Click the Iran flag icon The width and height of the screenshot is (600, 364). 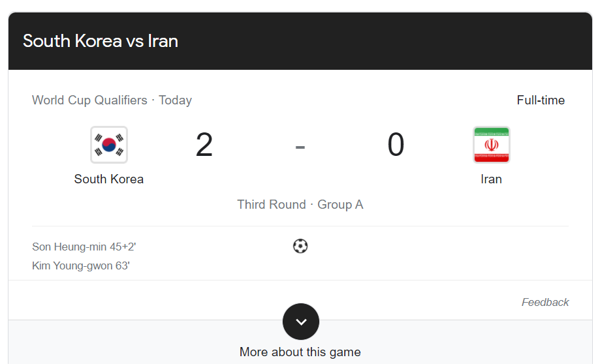pyautogui.click(x=491, y=145)
